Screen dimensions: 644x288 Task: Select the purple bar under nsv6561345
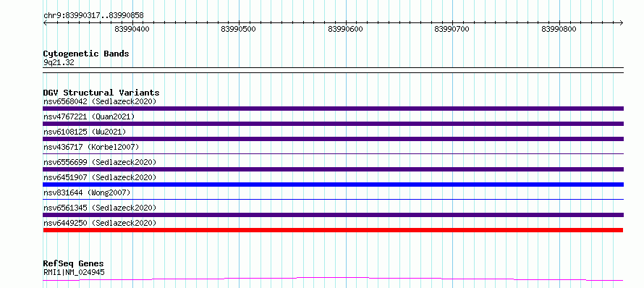333,215
